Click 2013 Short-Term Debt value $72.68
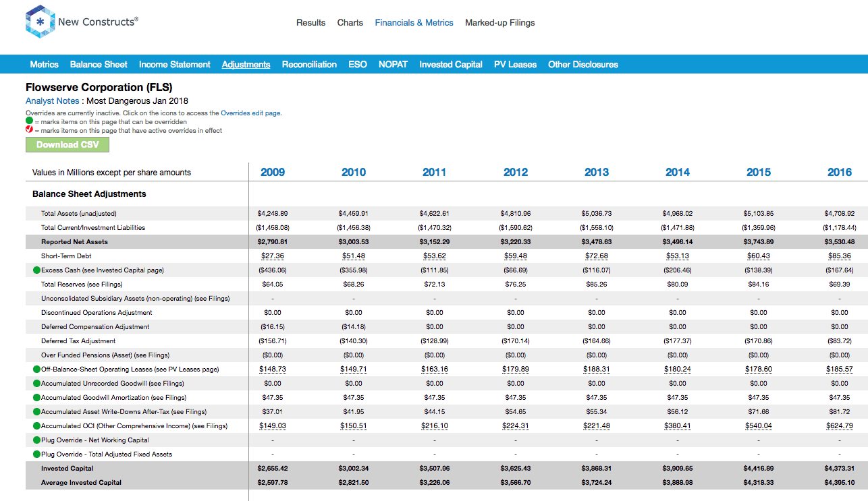The width and height of the screenshot is (868, 501). [597, 256]
